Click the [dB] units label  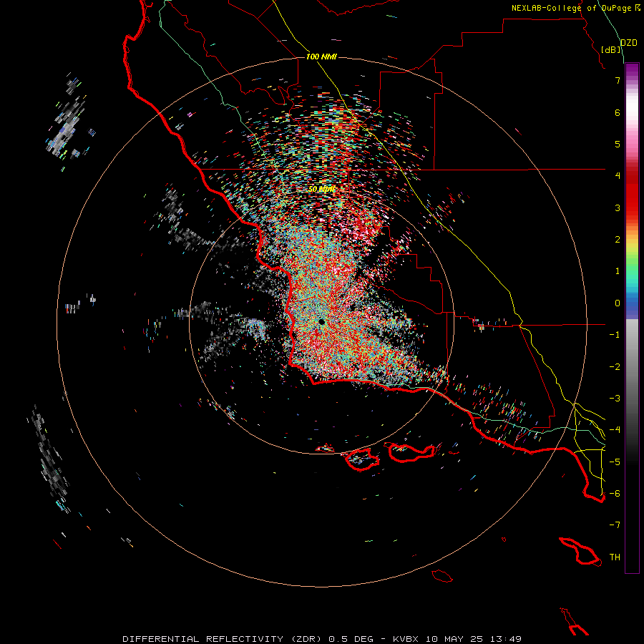[x=611, y=49]
